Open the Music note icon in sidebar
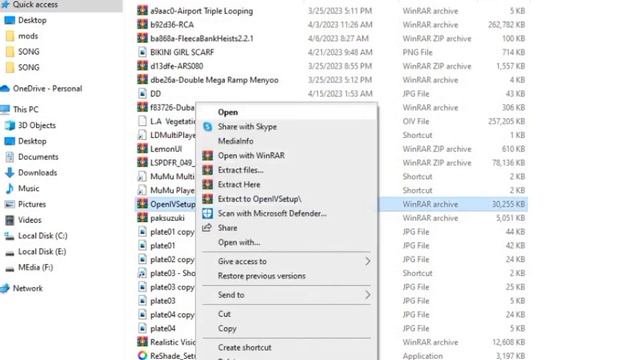The height and width of the screenshot is (360, 640). tap(10, 189)
